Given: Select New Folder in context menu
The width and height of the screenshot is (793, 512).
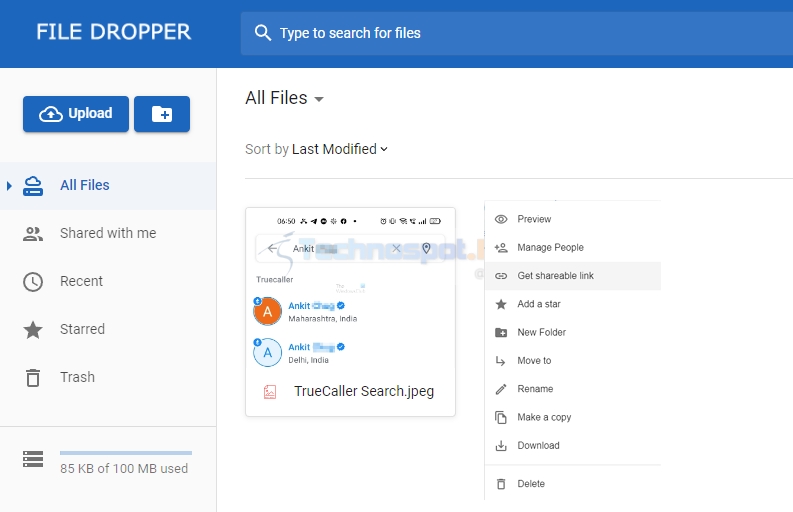Looking at the screenshot, I should pyautogui.click(x=572, y=332).
